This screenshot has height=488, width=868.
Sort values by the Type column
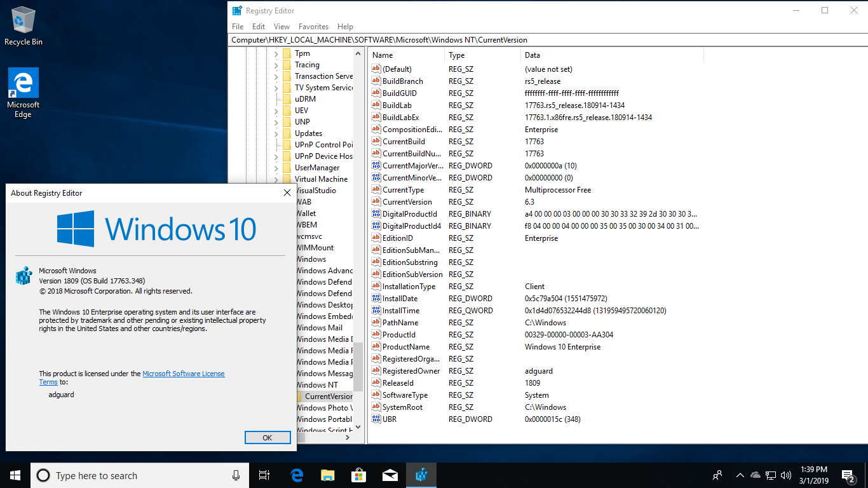(482, 55)
